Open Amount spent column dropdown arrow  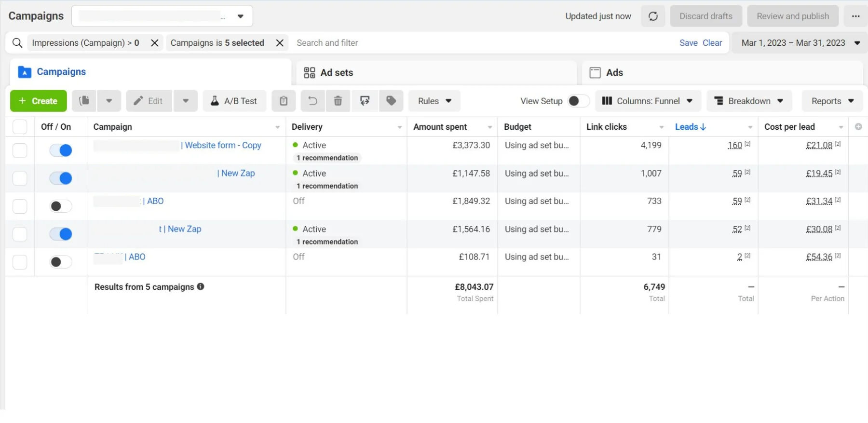coord(489,127)
